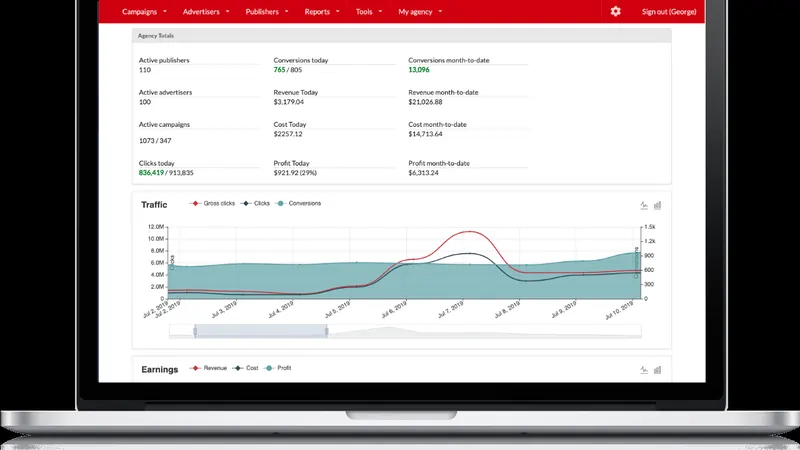Click the Revenue Today amount $3,179.04
Viewport: 800px width, 450px height.
tap(288, 102)
